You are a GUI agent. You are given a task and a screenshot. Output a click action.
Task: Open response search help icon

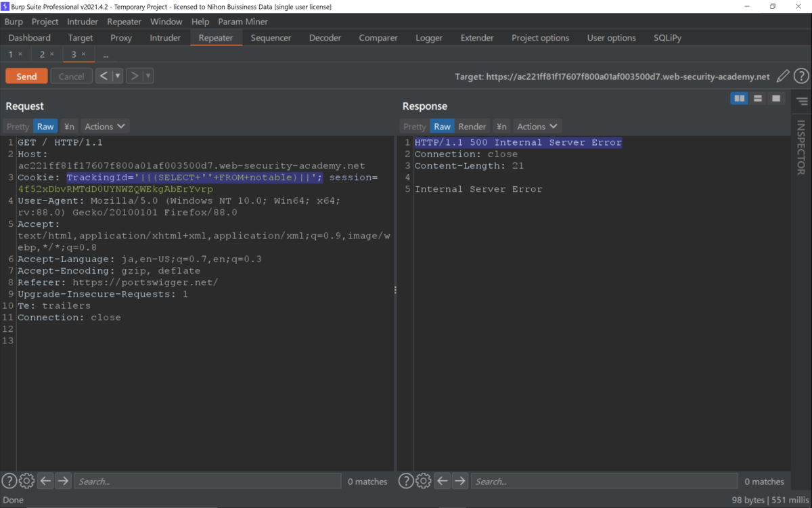pos(405,481)
